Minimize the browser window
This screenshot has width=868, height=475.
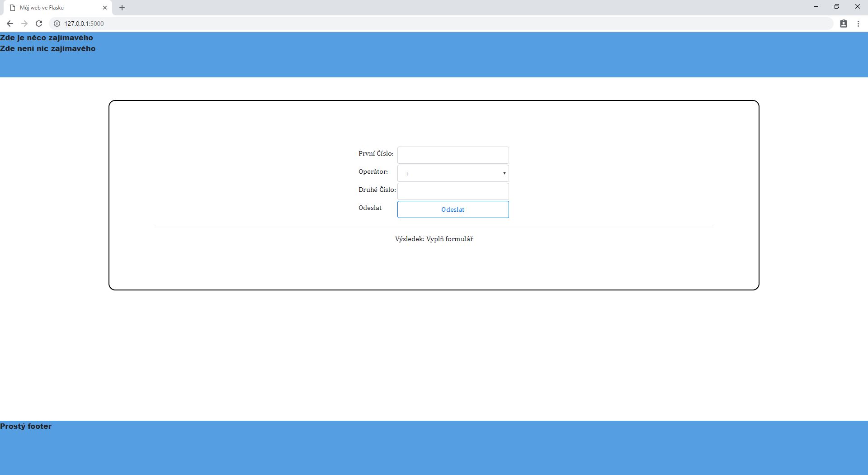[816, 7]
